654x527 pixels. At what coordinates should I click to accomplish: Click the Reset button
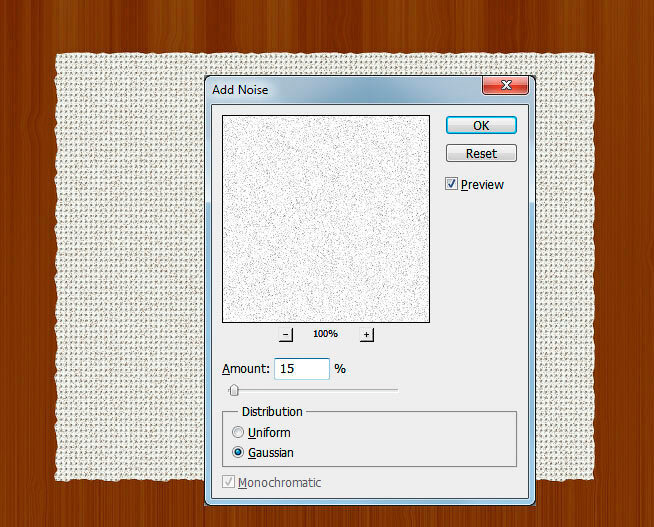(481, 153)
